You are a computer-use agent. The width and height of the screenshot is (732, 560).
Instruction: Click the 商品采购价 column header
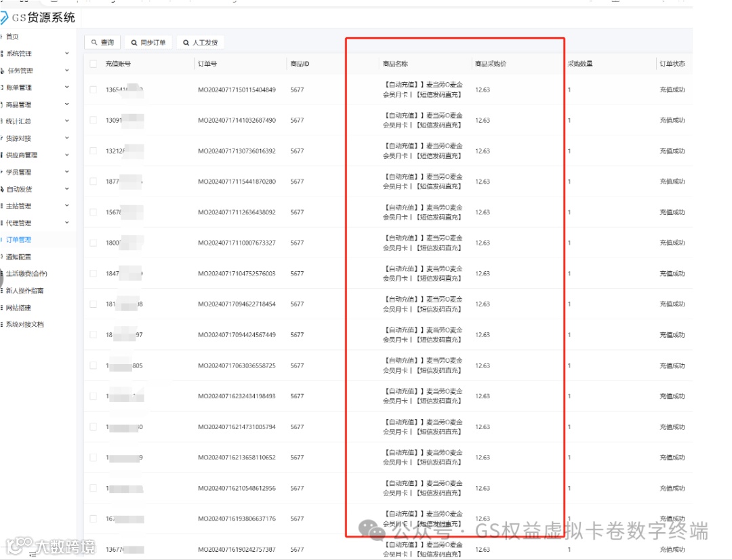pos(491,64)
